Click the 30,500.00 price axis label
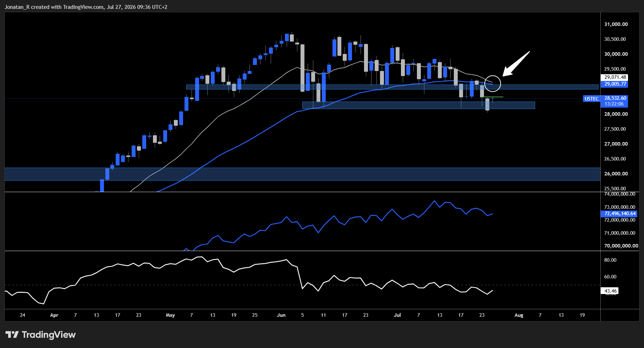Viewport: 644px width, 348px height. 615,39
